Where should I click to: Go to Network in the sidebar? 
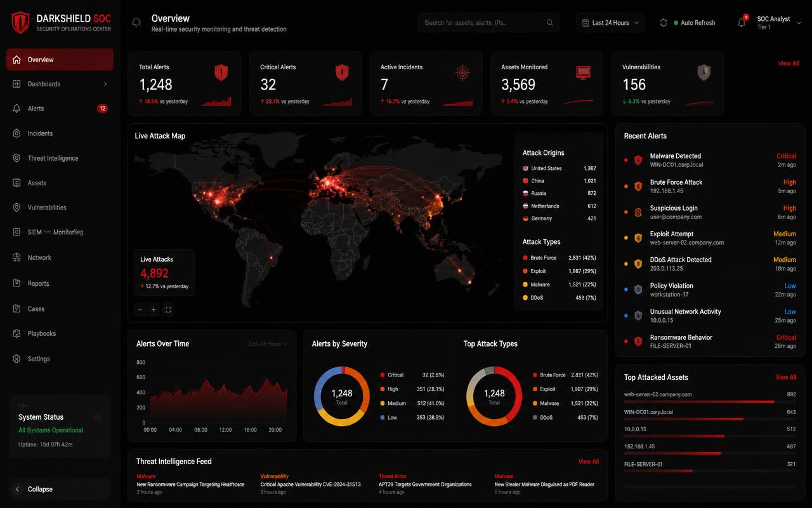click(x=60, y=258)
